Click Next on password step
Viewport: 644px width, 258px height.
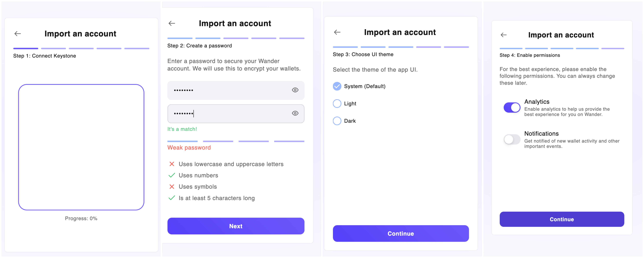pos(236,226)
